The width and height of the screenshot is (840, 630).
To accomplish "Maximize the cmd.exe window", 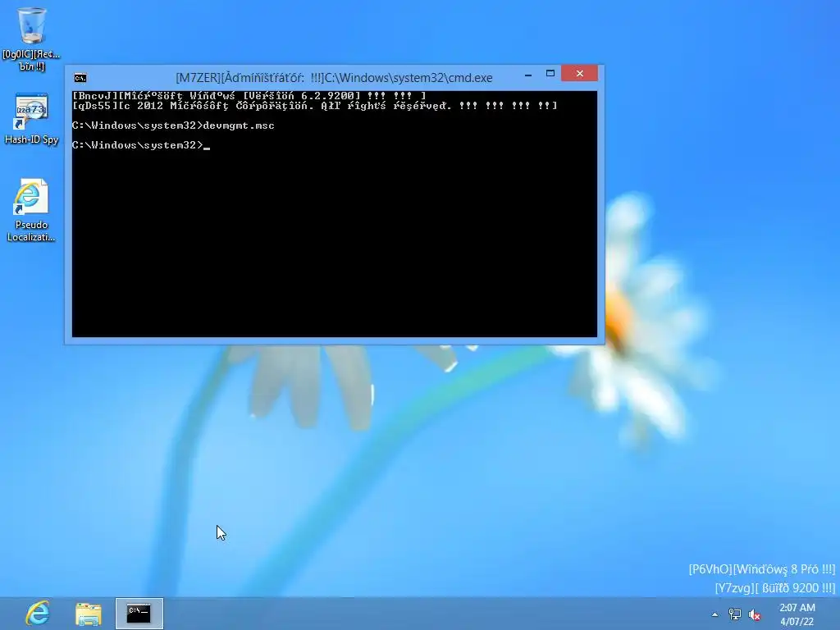I will pos(550,74).
